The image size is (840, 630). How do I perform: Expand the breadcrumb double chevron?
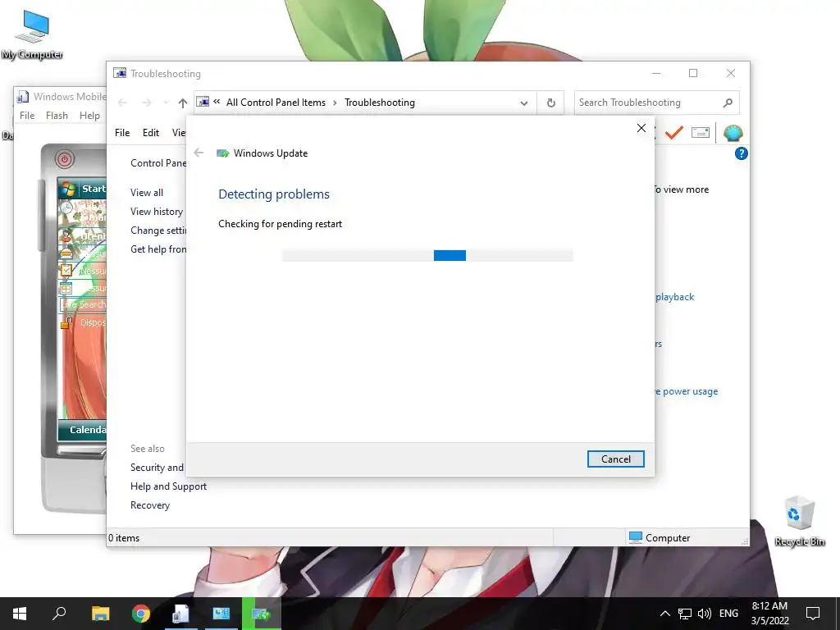coord(217,102)
